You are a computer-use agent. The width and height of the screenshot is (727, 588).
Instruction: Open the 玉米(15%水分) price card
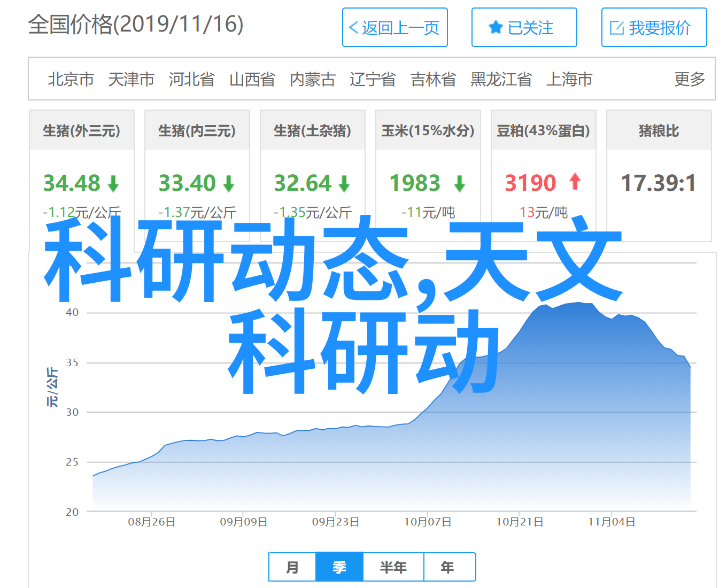pyautogui.click(x=428, y=176)
